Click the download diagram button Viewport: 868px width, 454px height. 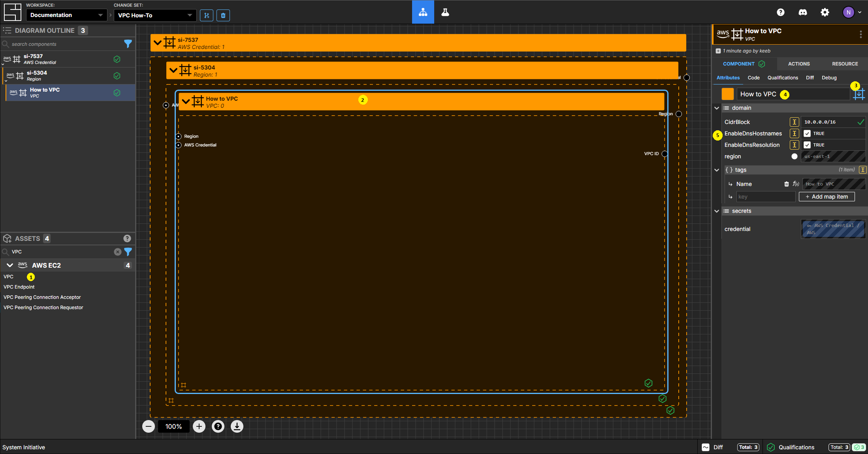pos(237,426)
